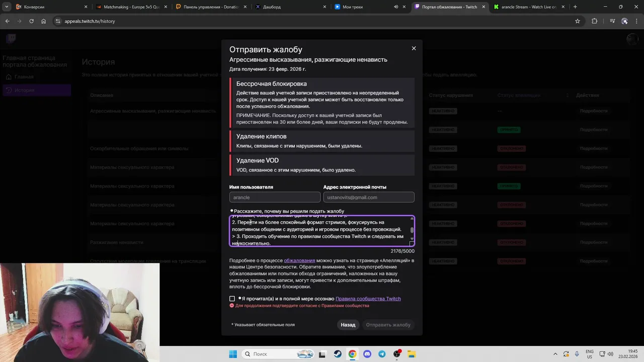644x362 pixels.
Task: Switch ENG US input language
Action: (590, 354)
